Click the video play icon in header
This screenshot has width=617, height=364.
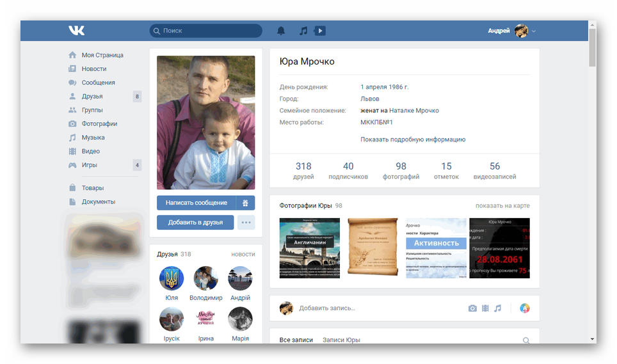point(320,31)
